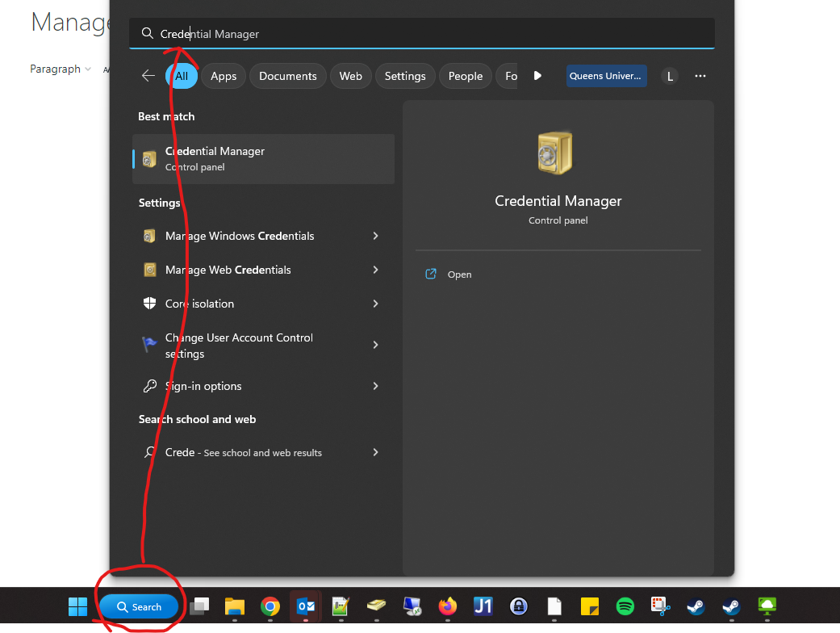This screenshot has width=840, height=633.
Task: Open File Explorer folder icon
Action: pos(235,606)
